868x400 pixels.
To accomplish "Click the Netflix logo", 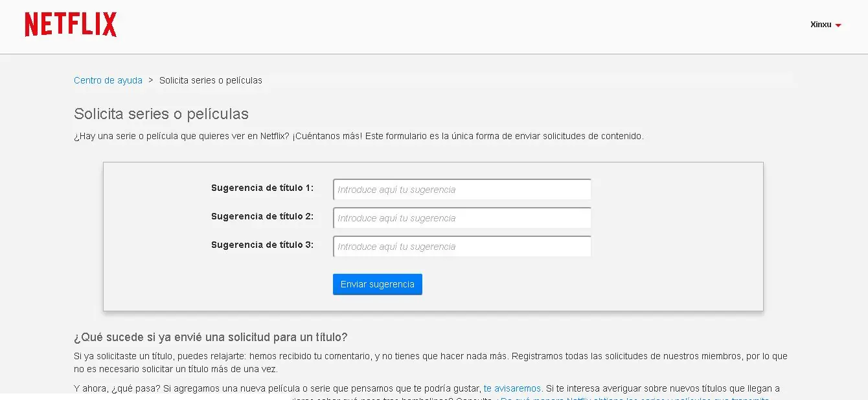I will click(x=71, y=25).
